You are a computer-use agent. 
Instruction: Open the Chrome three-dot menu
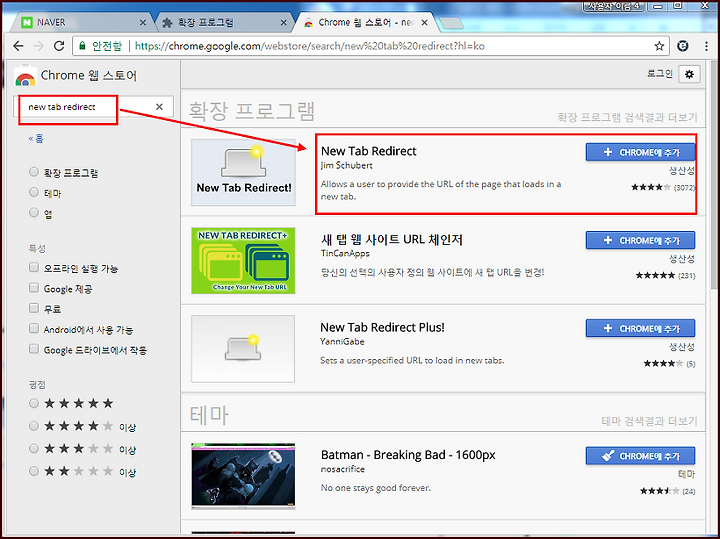pos(706,46)
